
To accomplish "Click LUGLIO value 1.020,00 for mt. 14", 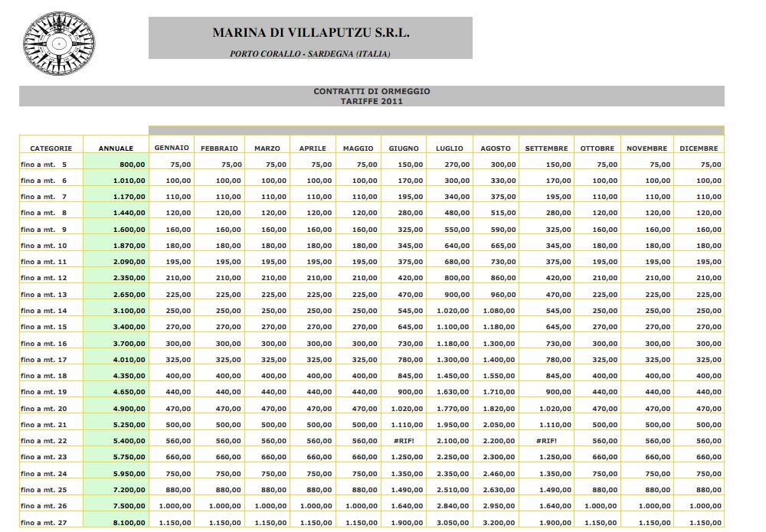I will 453,311.
